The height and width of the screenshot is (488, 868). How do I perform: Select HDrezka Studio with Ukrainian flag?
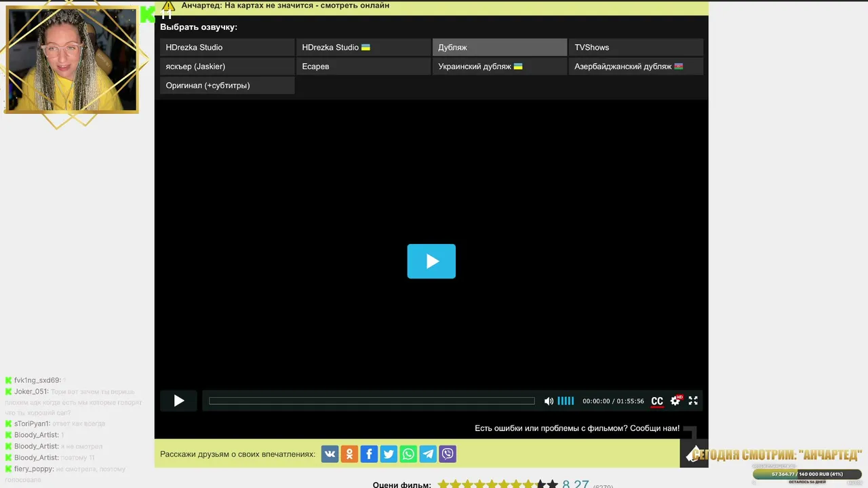tap(363, 47)
